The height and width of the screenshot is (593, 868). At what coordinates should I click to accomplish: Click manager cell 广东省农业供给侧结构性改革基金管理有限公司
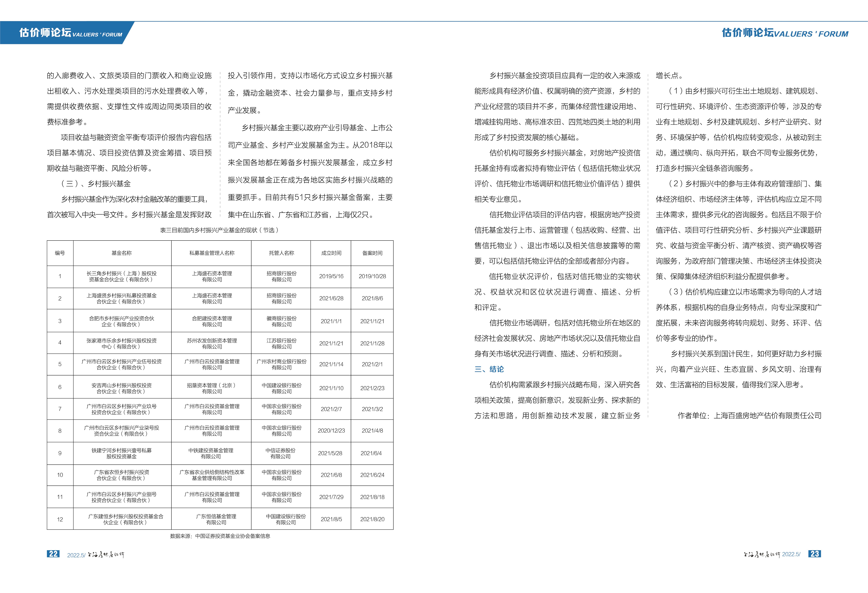[212, 475]
